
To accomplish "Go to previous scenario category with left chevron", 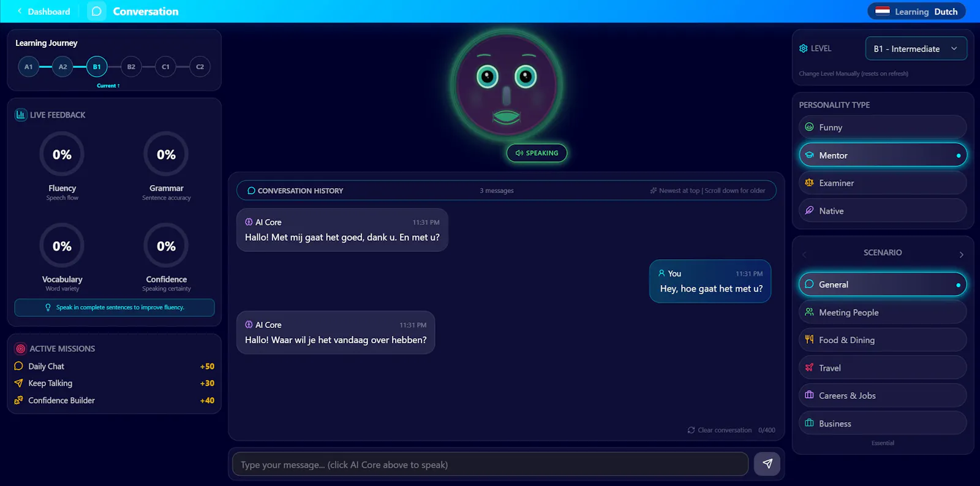I will coord(804,254).
